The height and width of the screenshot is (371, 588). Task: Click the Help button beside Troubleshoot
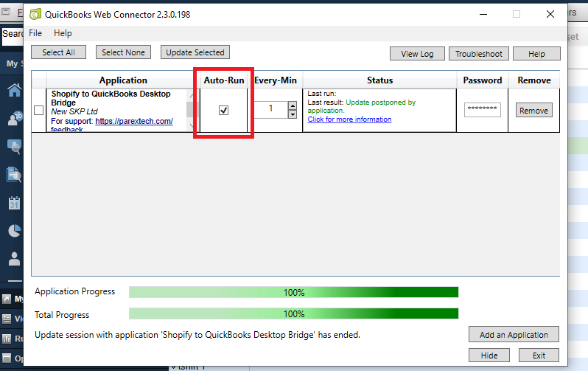[x=536, y=54]
